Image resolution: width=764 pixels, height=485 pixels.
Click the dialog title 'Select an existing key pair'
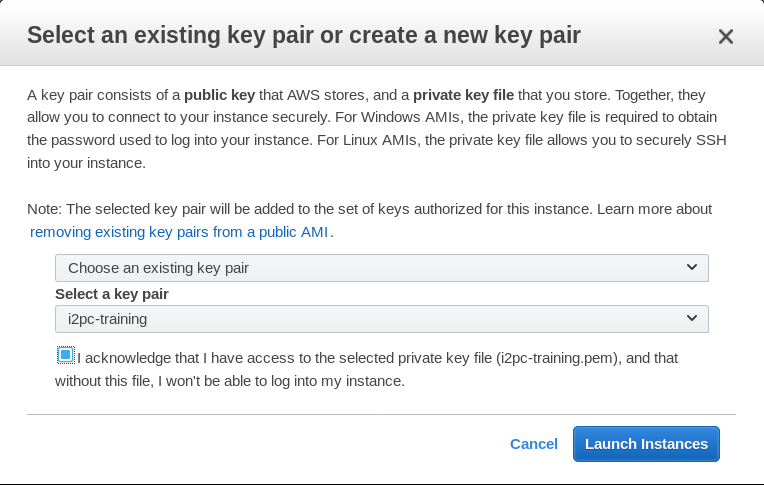[304, 35]
